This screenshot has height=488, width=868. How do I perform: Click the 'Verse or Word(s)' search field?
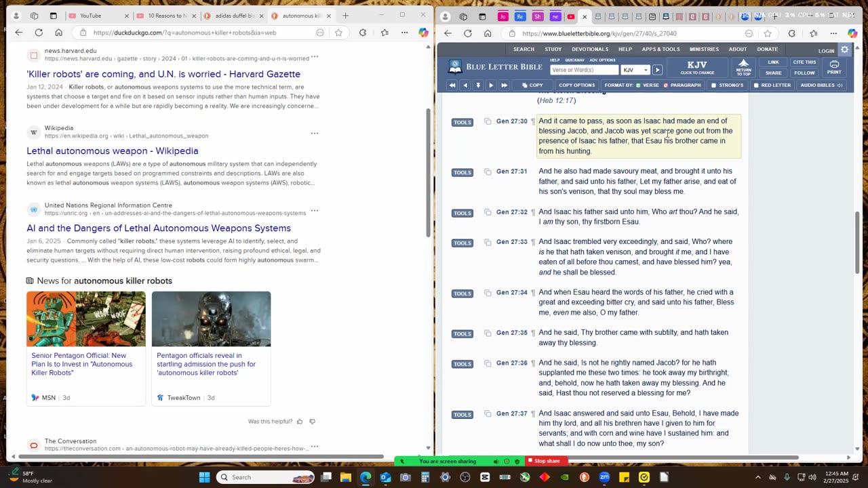tap(585, 70)
